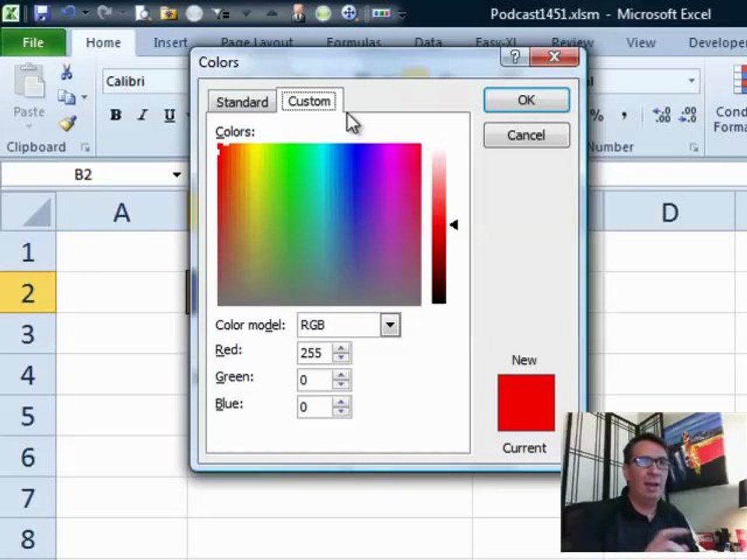
Task: Select column D header
Action: pos(669,212)
